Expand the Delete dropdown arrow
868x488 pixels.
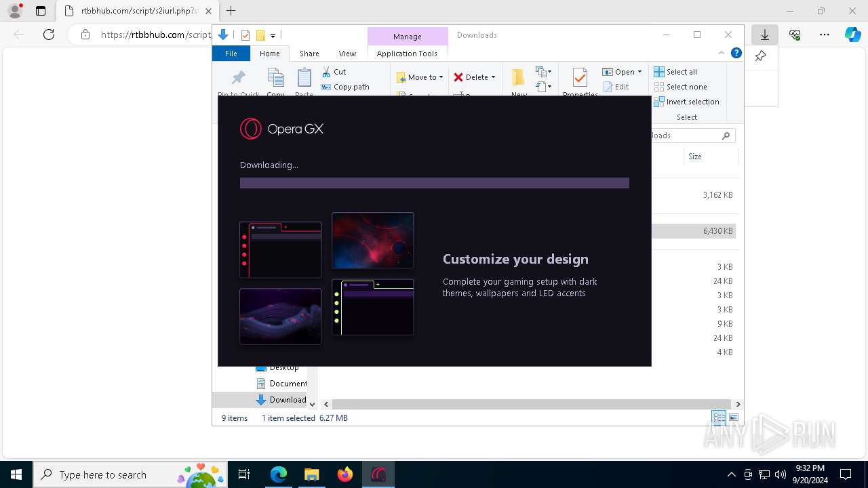493,77
